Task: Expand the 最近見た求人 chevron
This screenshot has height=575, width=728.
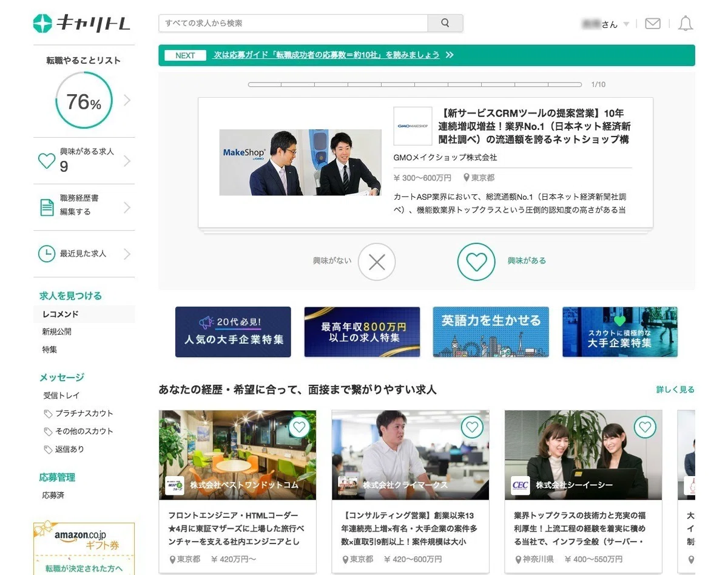Action: click(127, 254)
